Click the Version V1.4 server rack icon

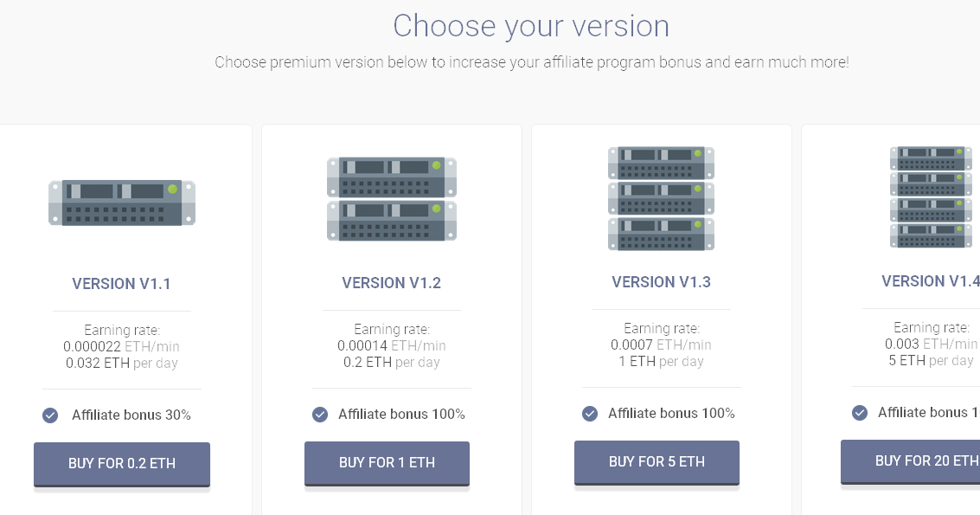pyautogui.click(x=931, y=197)
